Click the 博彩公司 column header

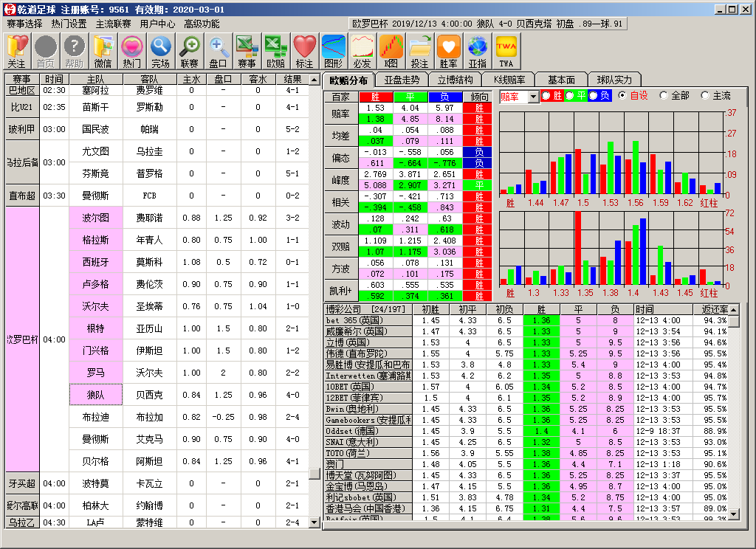coord(368,309)
